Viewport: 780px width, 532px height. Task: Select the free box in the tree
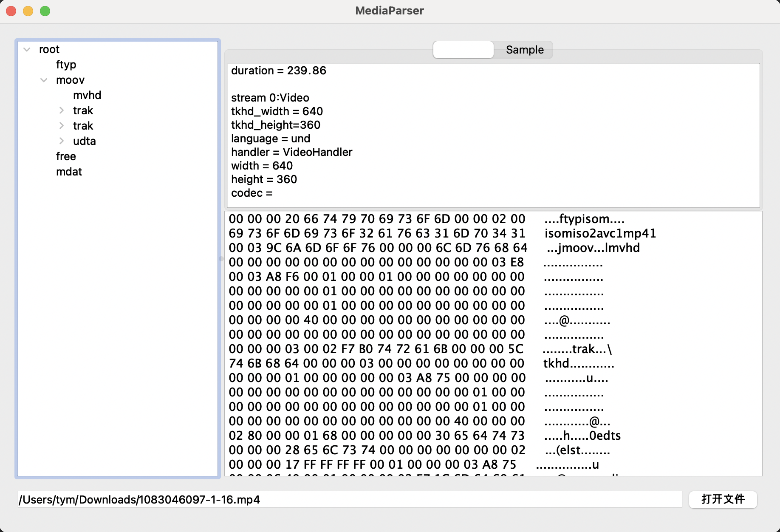click(x=66, y=156)
